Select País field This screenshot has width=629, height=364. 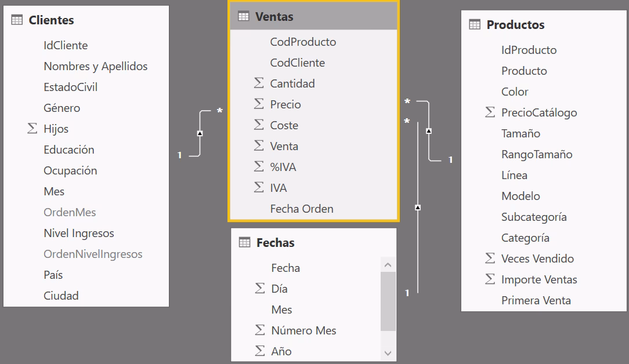53,275
